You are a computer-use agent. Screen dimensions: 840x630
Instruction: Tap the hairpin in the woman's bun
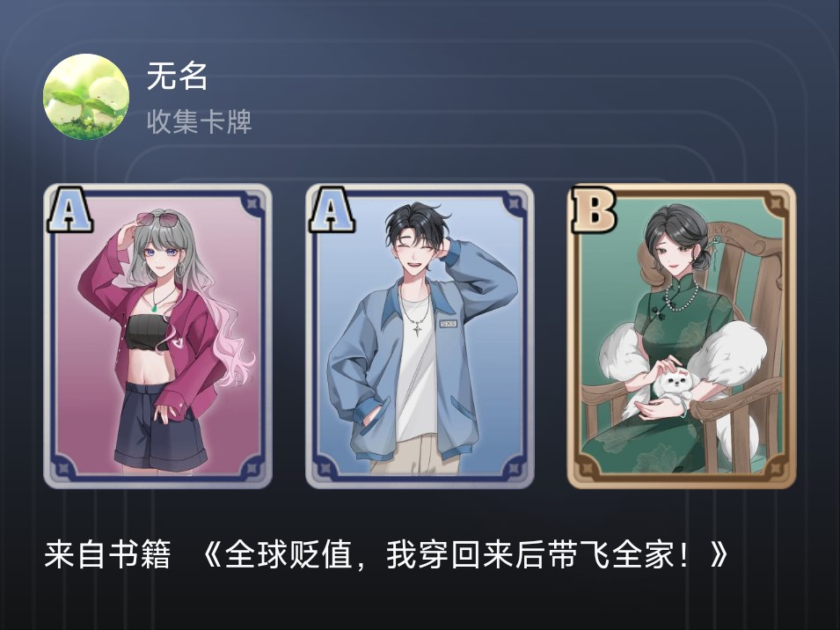713,241
